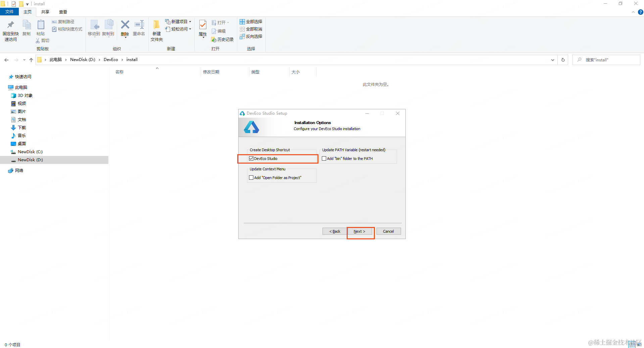Select Desktop (桌面) in sidebar
This screenshot has width=644, height=348.
[x=21, y=144]
